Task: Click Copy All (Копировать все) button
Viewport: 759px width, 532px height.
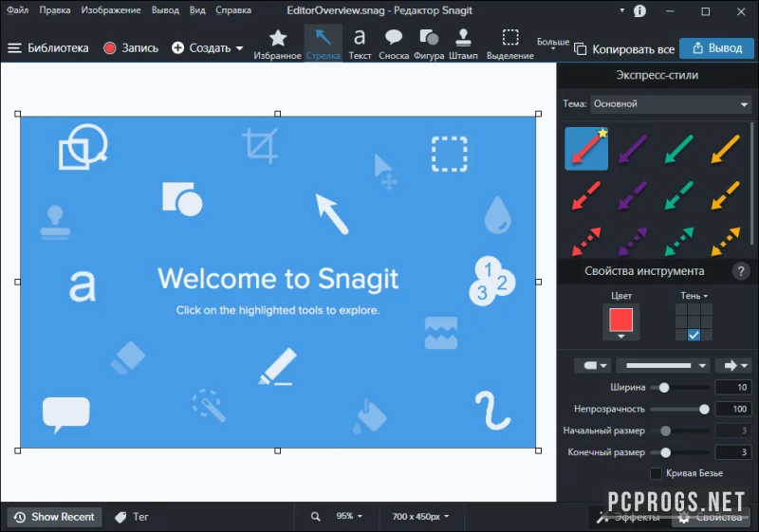Action: 624,49
